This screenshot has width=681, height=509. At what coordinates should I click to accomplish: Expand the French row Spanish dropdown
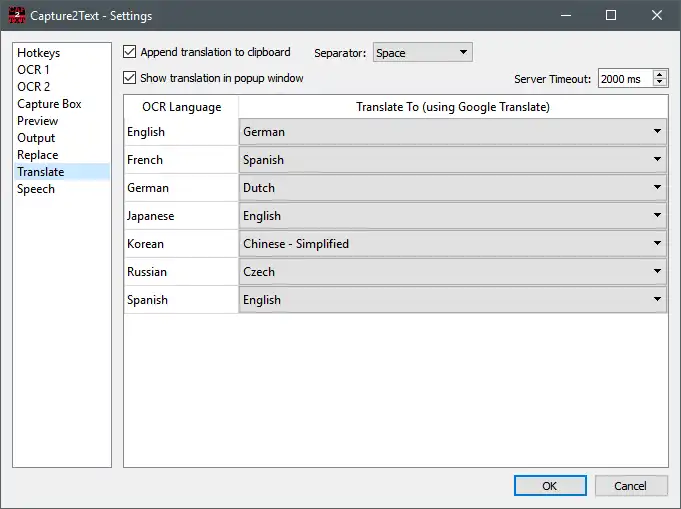[453, 160]
